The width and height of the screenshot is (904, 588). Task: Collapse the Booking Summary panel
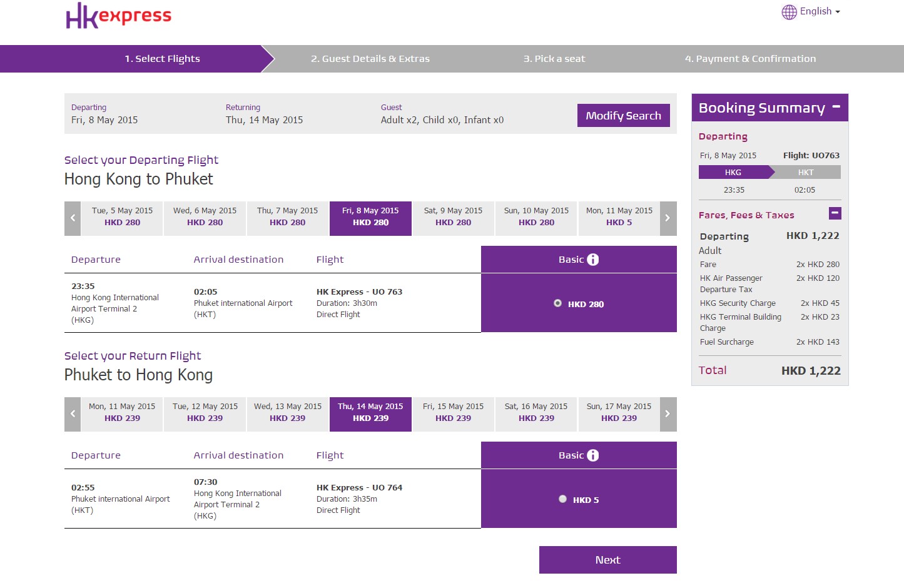(836, 107)
